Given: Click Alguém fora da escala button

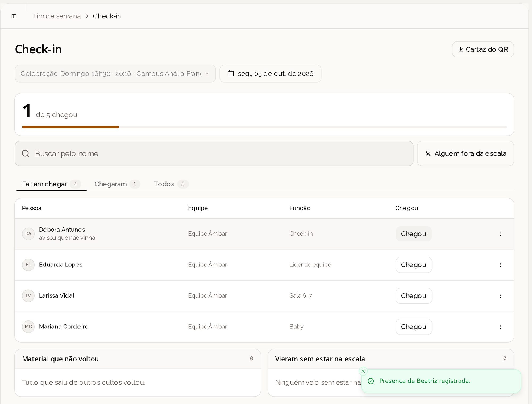Looking at the screenshot, I should (x=465, y=153).
